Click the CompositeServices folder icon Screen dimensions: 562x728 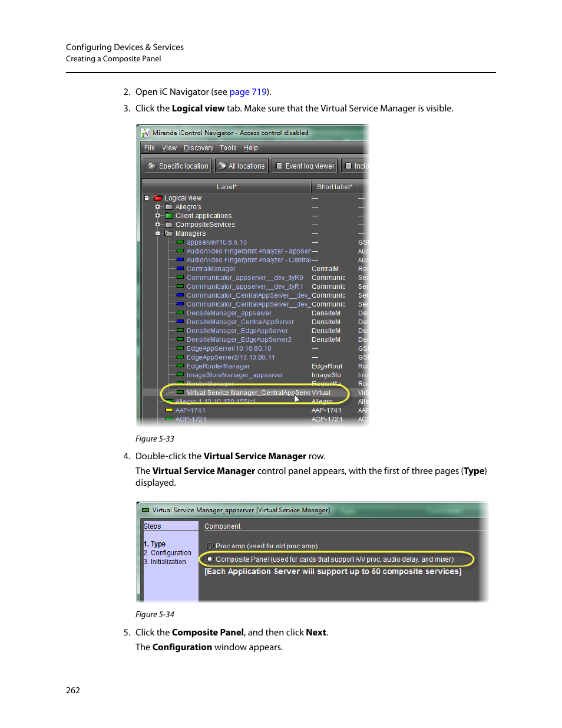[x=169, y=225]
